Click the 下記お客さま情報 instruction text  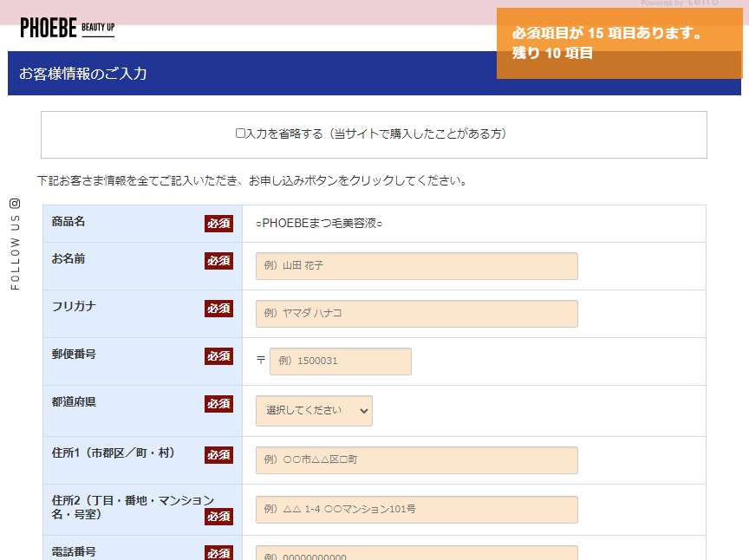pos(253,180)
